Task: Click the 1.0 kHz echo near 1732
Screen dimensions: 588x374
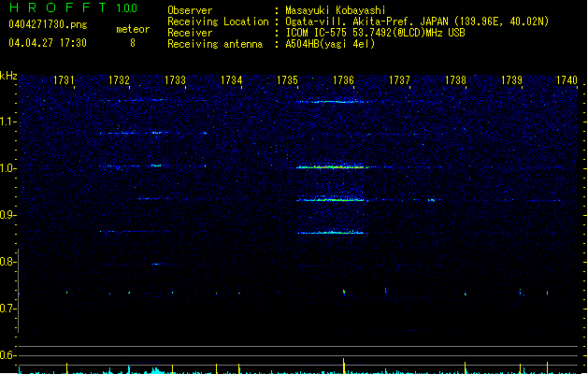Action: [131, 165]
